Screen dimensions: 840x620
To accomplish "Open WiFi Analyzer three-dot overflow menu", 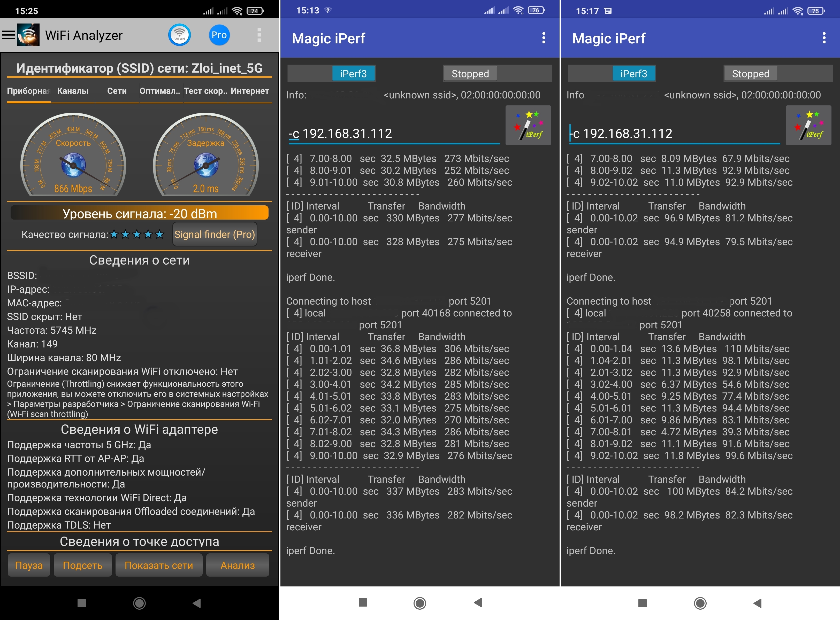I will 259,35.
